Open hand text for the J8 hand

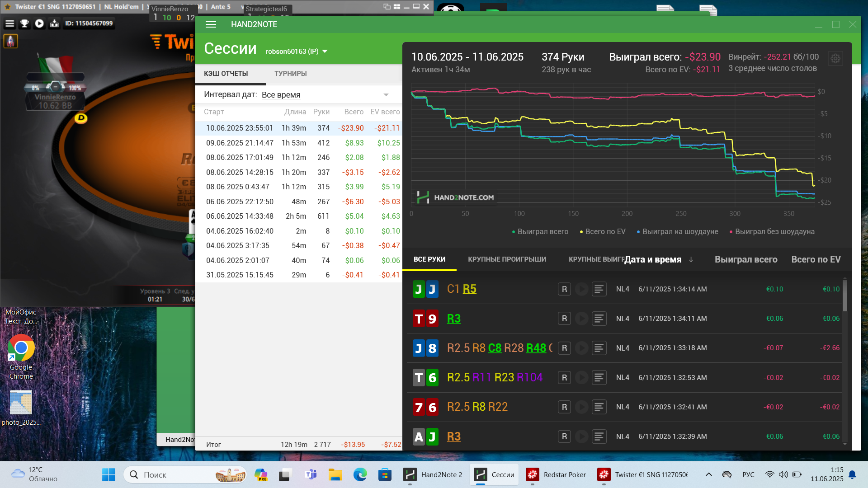pyautogui.click(x=599, y=348)
